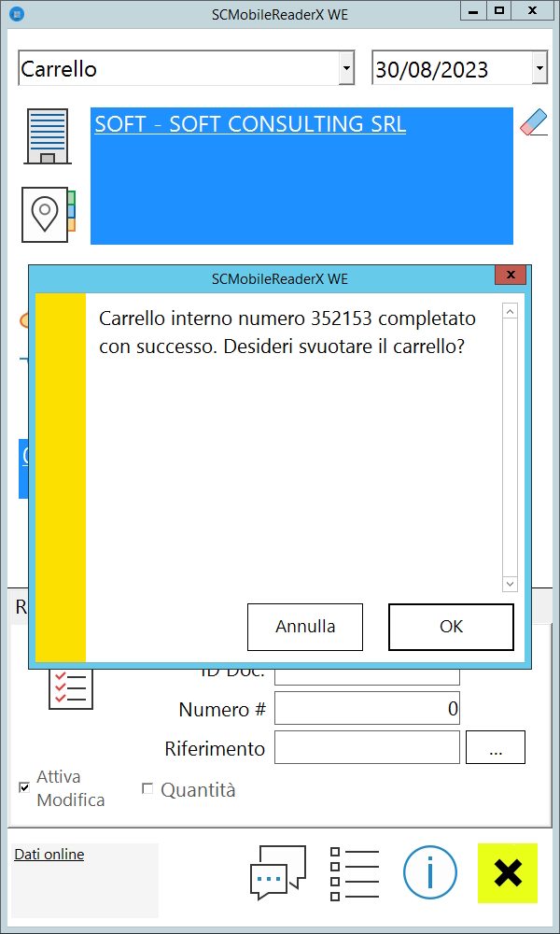Close the cart completion dialog

click(511, 276)
